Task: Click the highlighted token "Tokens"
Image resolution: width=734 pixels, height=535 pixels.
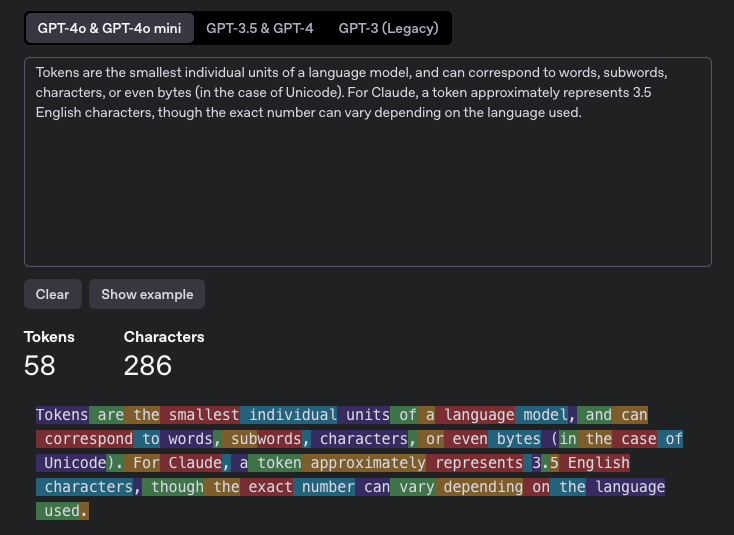Action: click(62, 415)
